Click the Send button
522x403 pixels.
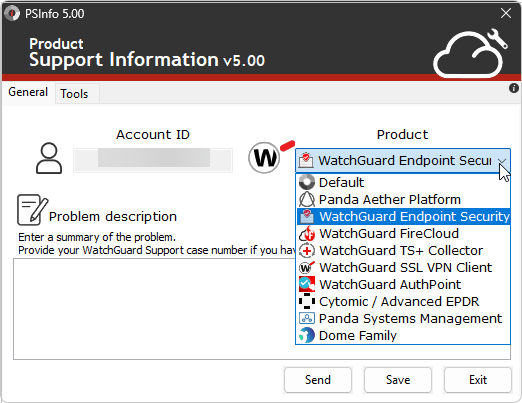(x=318, y=380)
